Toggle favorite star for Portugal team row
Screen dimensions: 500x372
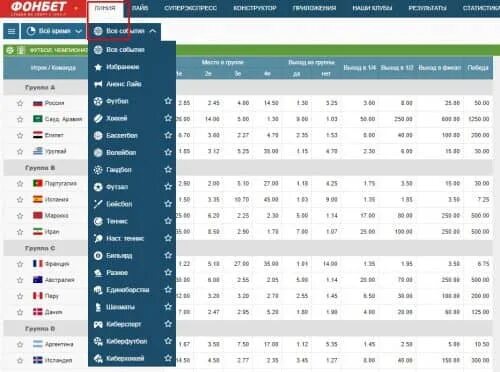tap(20, 184)
